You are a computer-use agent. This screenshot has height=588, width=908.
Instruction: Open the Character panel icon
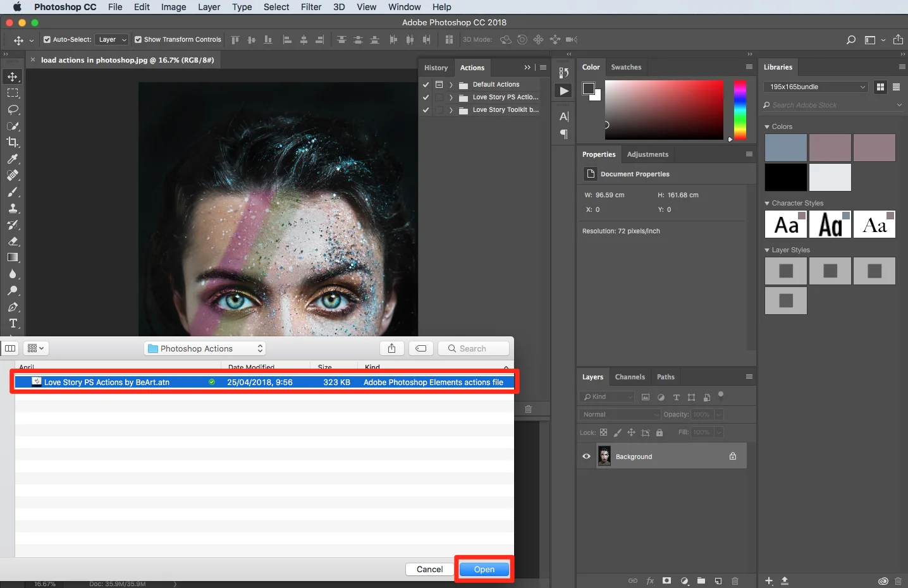coord(564,116)
